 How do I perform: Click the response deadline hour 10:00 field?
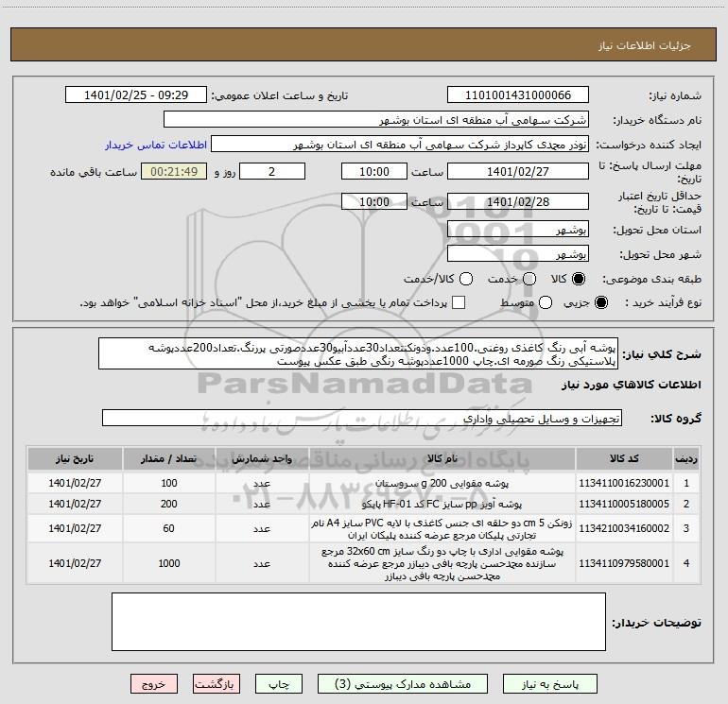[374, 171]
